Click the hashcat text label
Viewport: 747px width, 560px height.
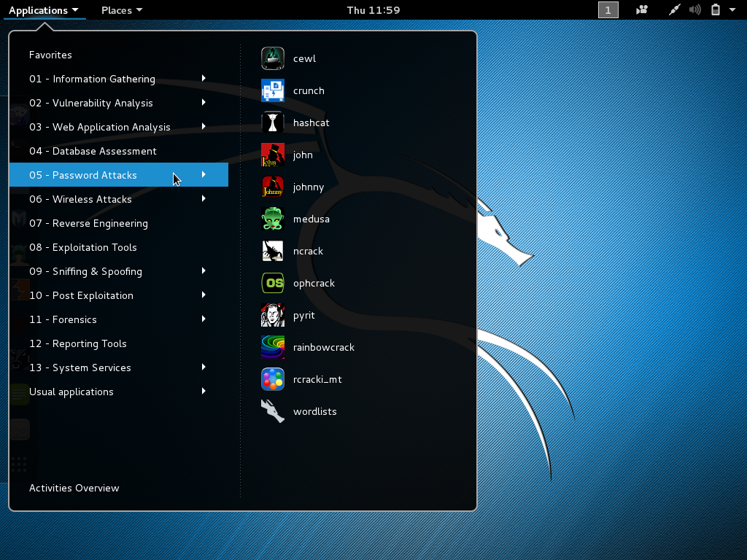click(x=311, y=122)
